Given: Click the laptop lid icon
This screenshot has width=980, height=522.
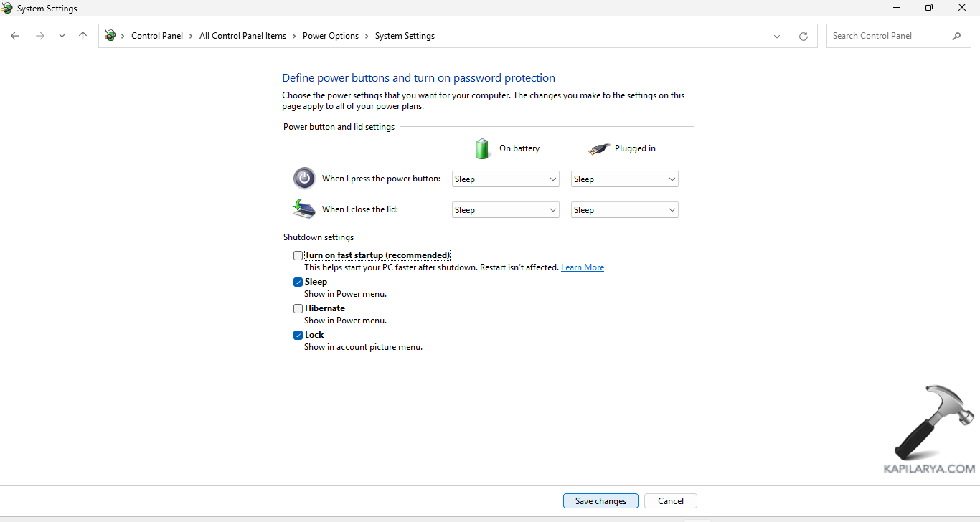Looking at the screenshot, I should click(303, 209).
